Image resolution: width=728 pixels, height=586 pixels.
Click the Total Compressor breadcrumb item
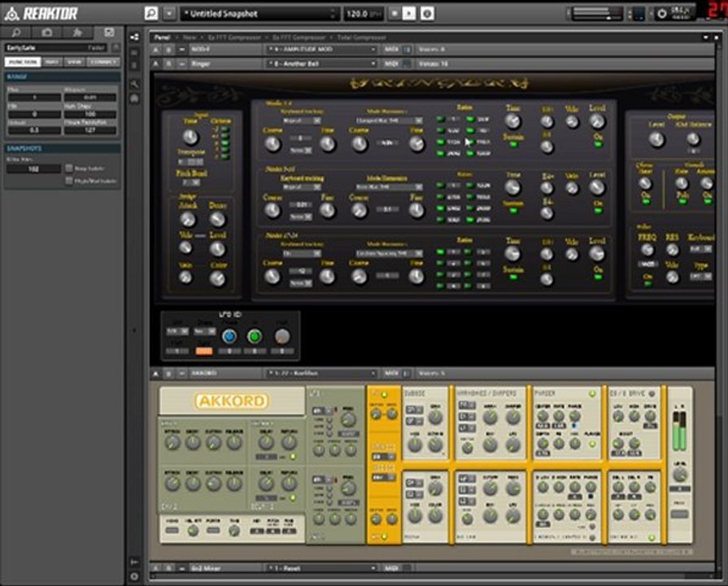(x=361, y=37)
